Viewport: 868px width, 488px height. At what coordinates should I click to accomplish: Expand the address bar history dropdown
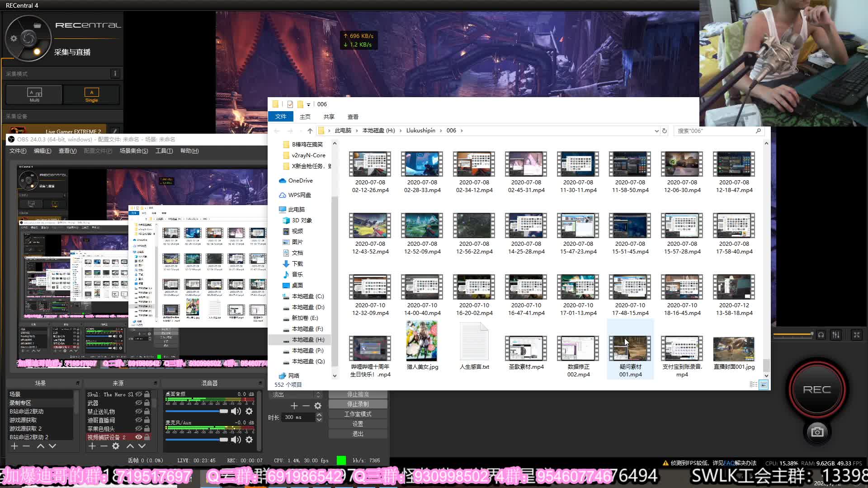[656, 131]
